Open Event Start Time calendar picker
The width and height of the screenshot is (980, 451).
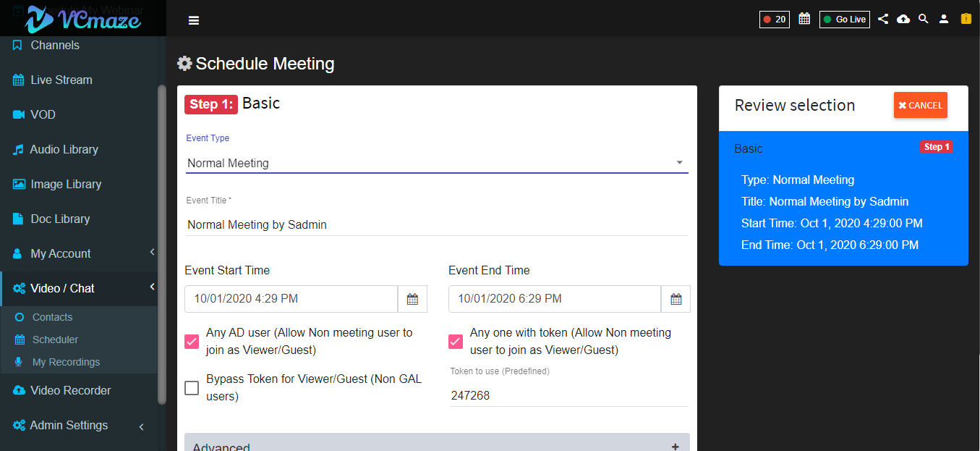point(412,299)
